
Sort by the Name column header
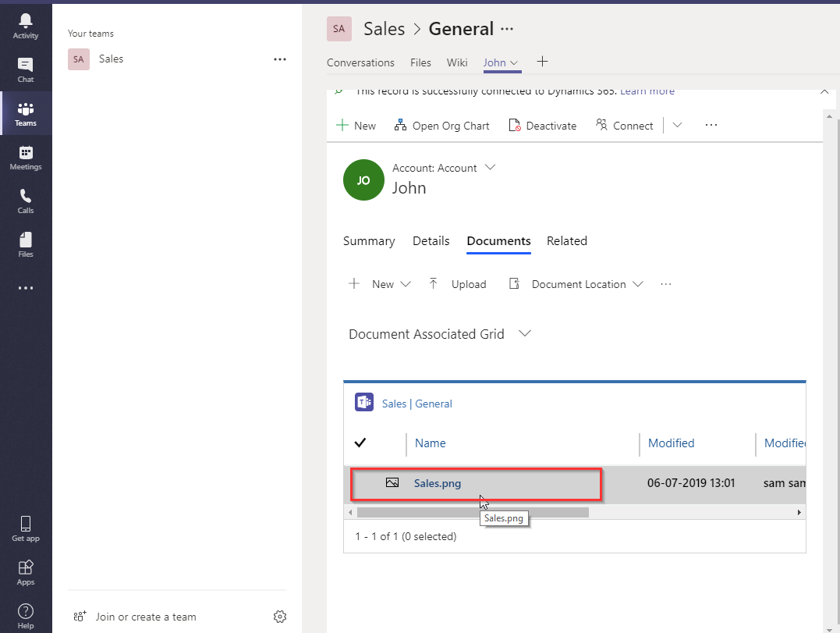431,443
